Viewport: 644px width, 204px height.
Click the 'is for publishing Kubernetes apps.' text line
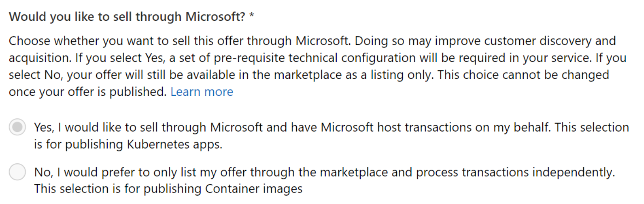[x=128, y=145]
